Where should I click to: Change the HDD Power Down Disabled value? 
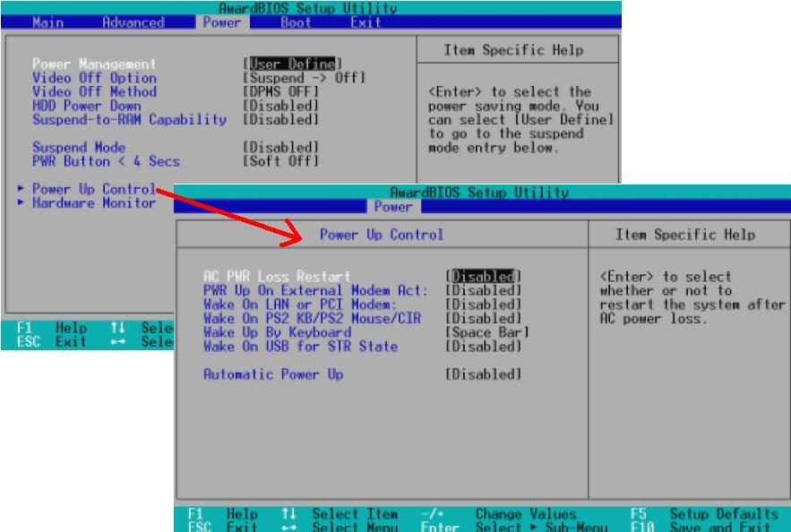(280, 106)
